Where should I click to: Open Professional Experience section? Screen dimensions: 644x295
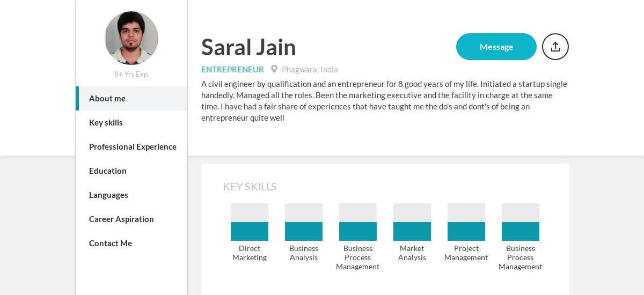point(131,146)
